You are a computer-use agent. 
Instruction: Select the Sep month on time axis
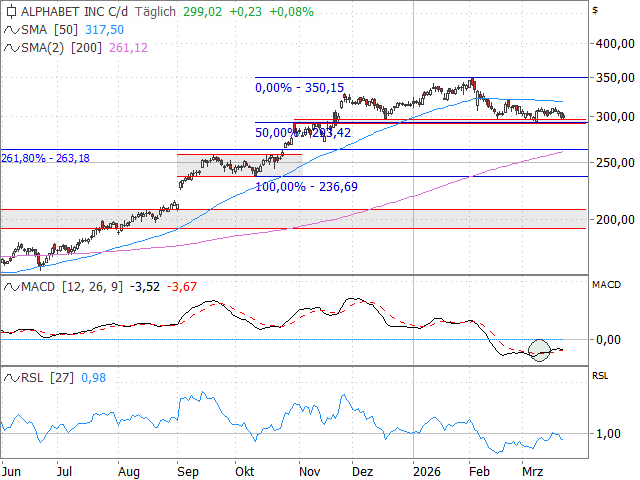[188, 468]
